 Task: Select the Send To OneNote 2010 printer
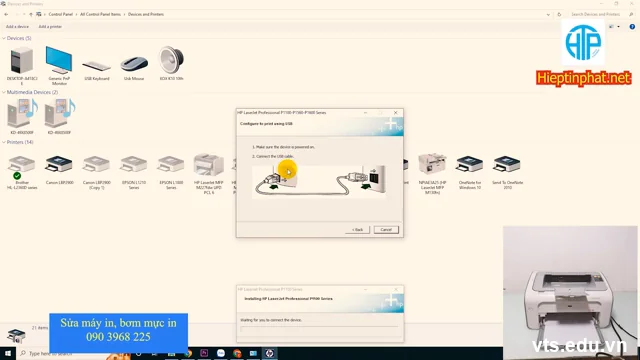point(507,164)
